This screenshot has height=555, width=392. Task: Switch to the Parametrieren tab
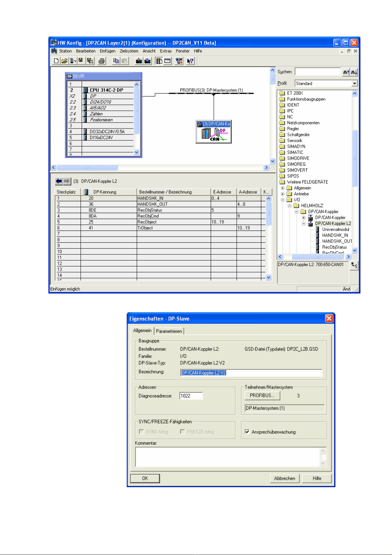tap(169, 331)
